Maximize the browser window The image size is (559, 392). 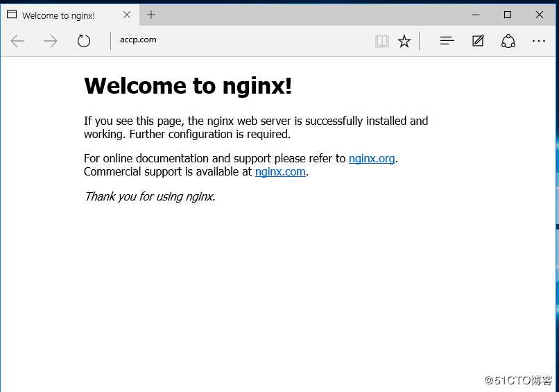pos(508,15)
